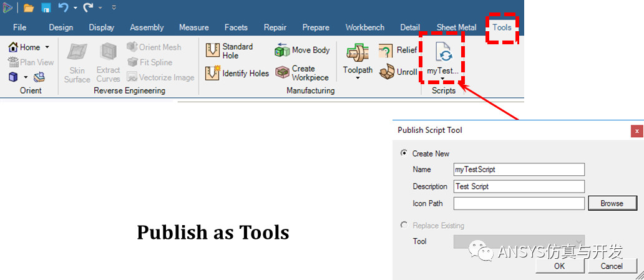Switch to the Prepare tab
The width and height of the screenshot is (644, 280).
pyautogui.click(x=316, y=27)
